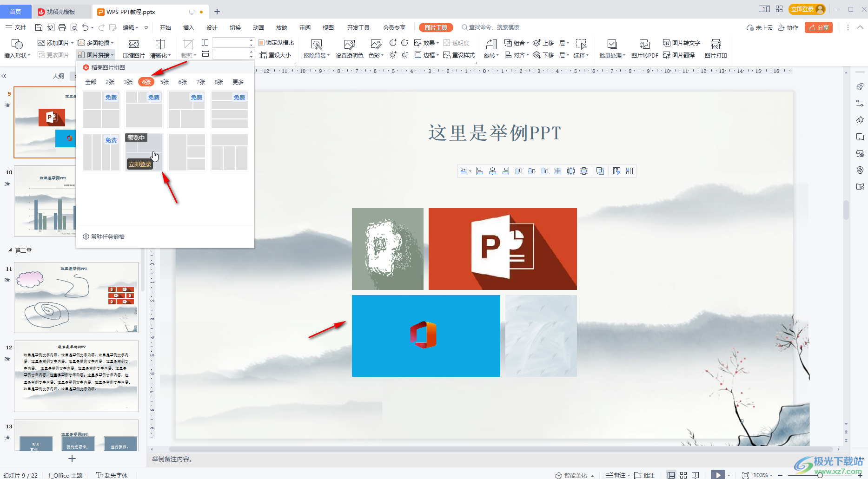Click the Save icon in quick access bar

[39, 27]
